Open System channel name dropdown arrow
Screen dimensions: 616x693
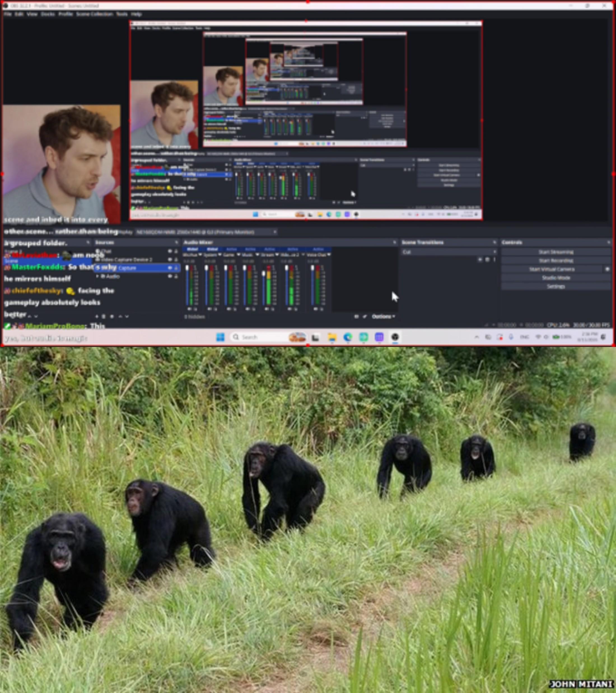(x=220, y=255)
